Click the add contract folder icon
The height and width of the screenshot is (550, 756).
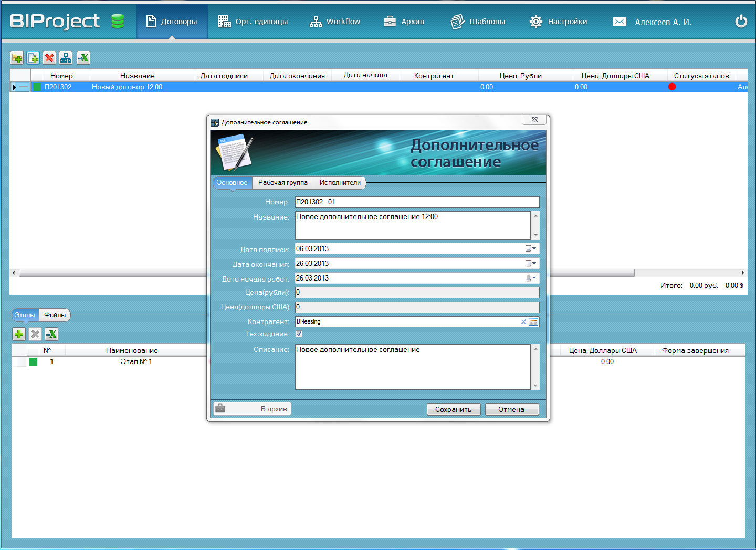(x=17, y=58)
